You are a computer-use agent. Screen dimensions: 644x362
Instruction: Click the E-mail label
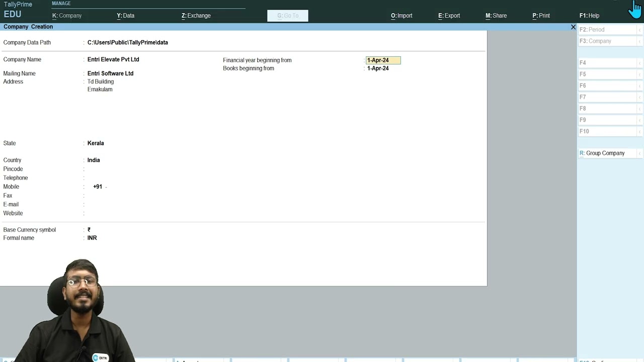click(11, 205)
